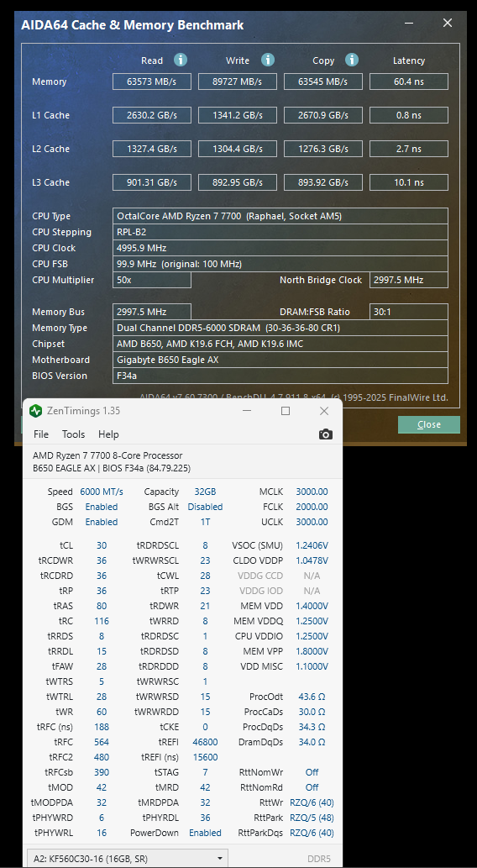
Task: Click the tCL value 30
Action: [102, 545]
